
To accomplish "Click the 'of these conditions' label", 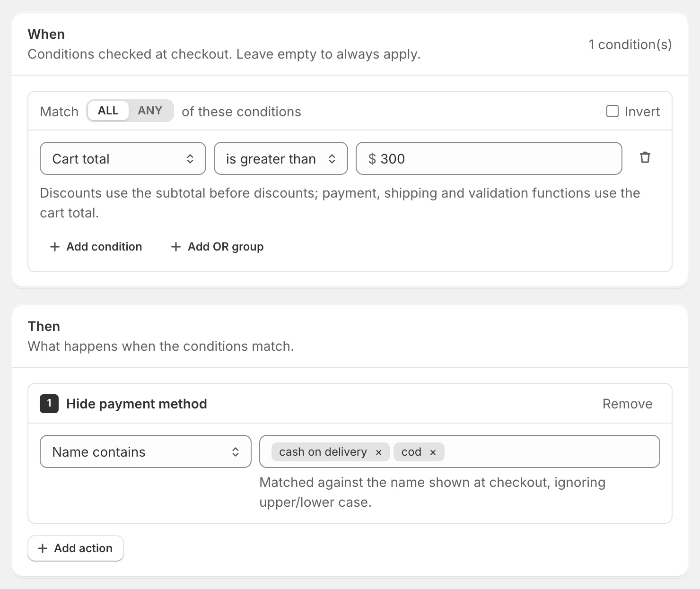I will pos(241,112).
